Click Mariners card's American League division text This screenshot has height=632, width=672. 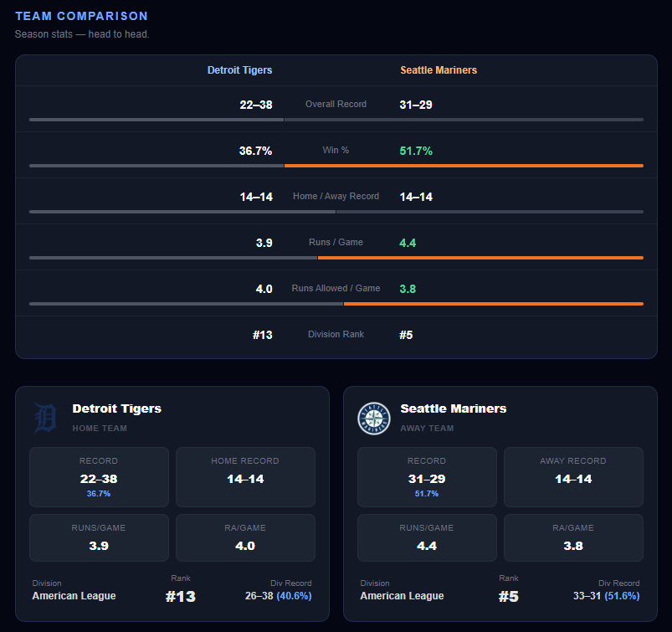[402, 595]
